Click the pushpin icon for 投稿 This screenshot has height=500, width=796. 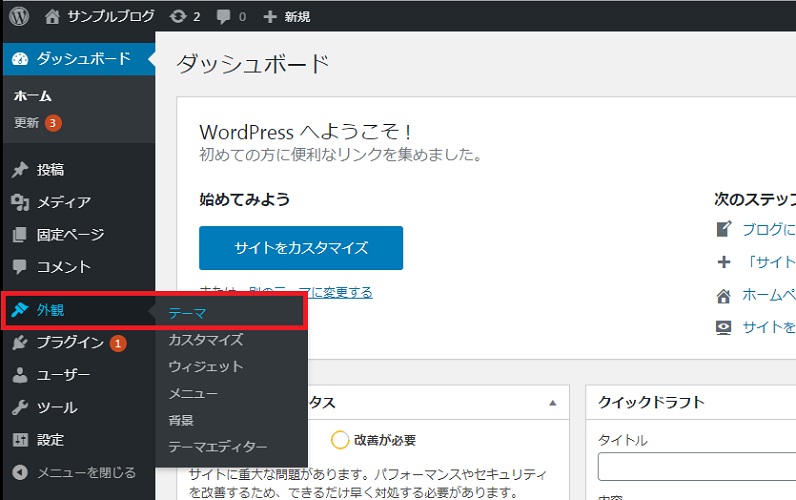[x=20, y=170]
